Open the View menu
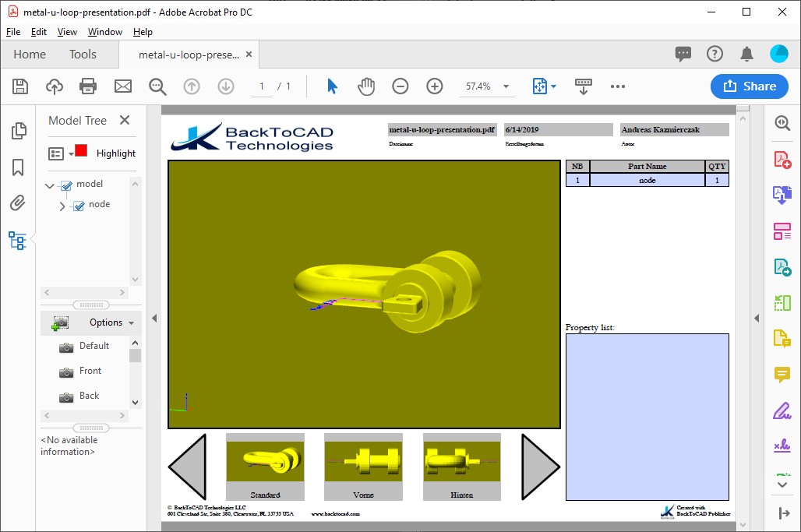 click(67, 32)
